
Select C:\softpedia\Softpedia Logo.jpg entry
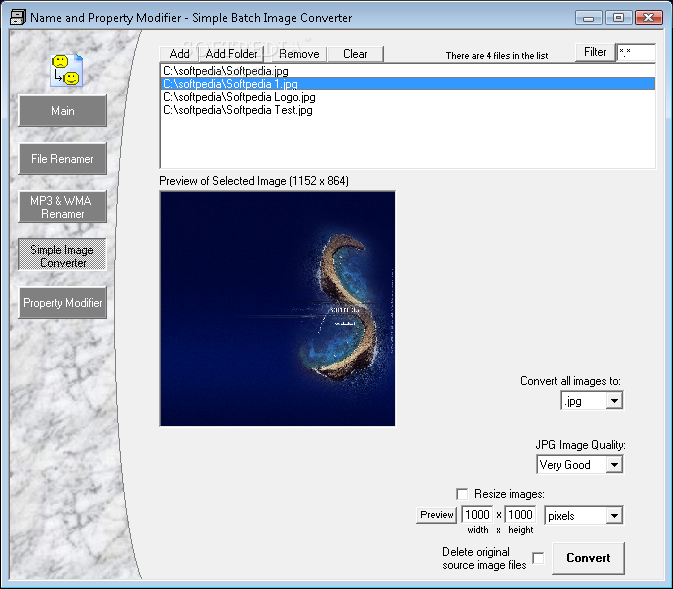[408, 97]
